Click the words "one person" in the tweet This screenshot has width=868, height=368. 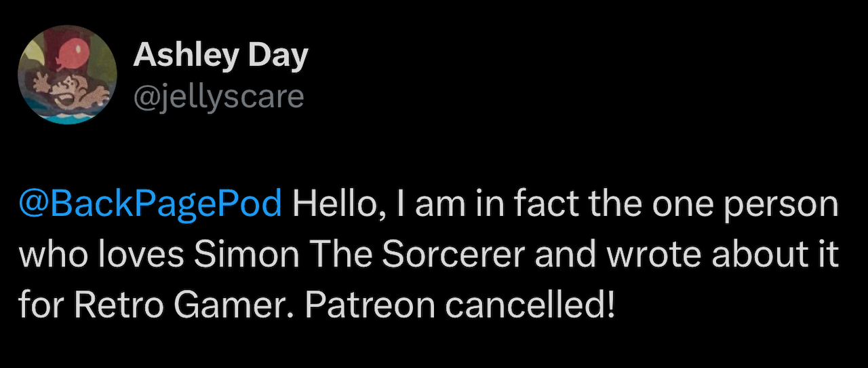(x=754, y=205)
